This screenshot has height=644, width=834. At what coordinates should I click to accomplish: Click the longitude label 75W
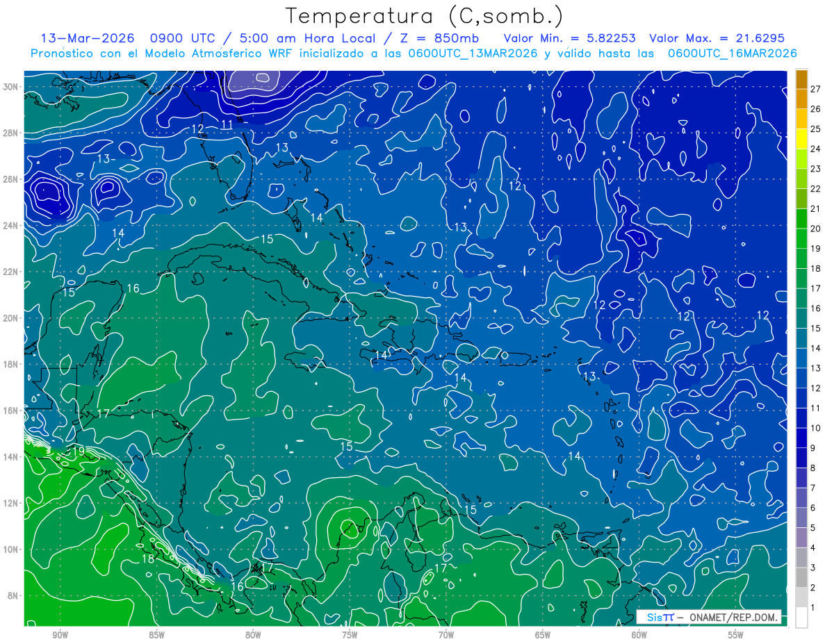click(x=350, y=636)
